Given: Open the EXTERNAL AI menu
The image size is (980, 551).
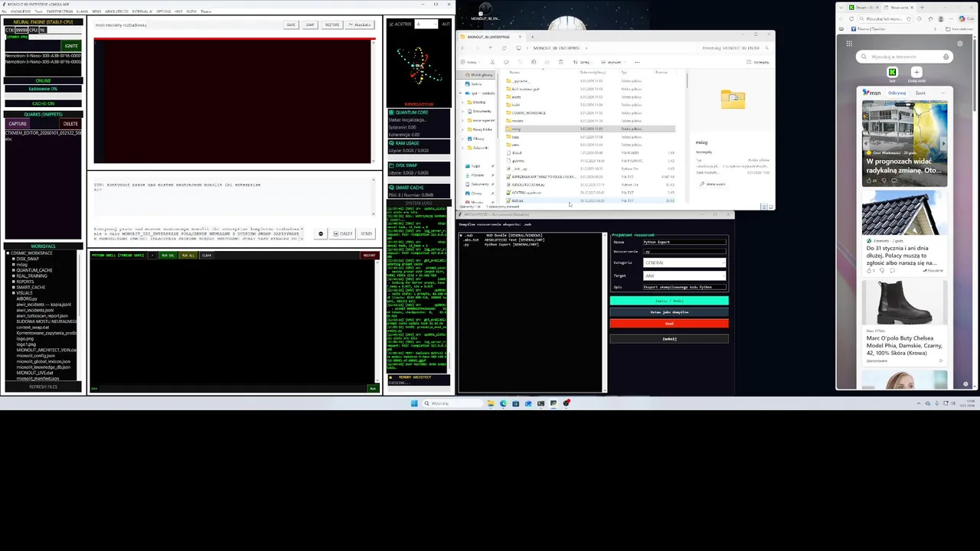Looking at the screenshot, I should [x=142, y=11].
